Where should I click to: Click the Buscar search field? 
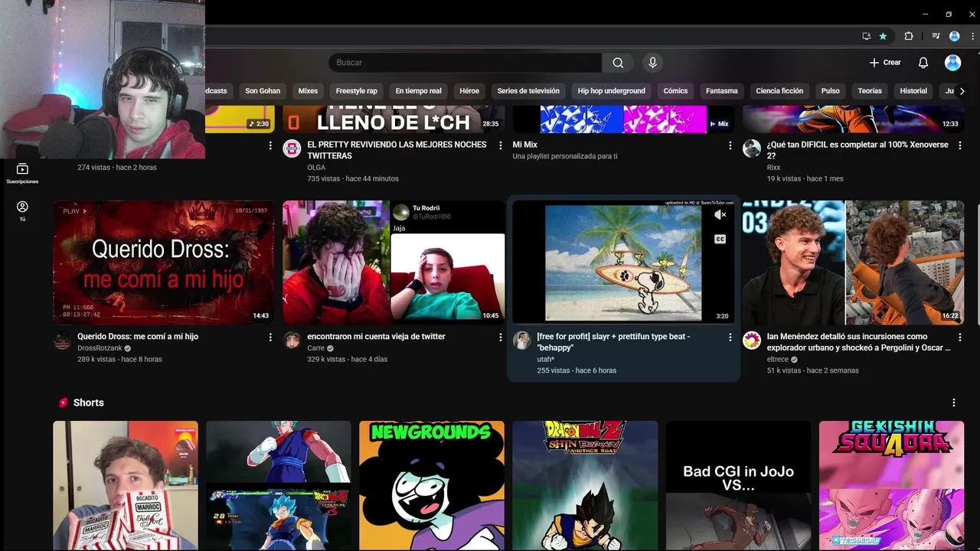[465, 63]
